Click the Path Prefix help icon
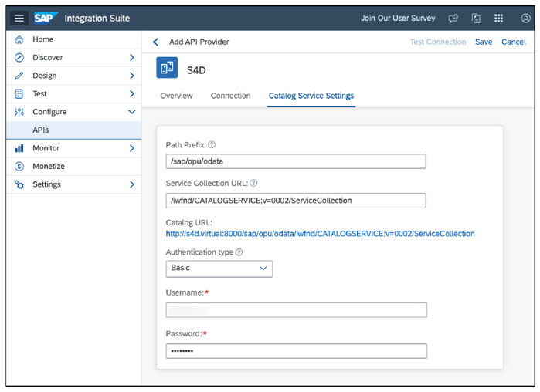This screenshot has height=392, width=540. [x=212, y=145]
